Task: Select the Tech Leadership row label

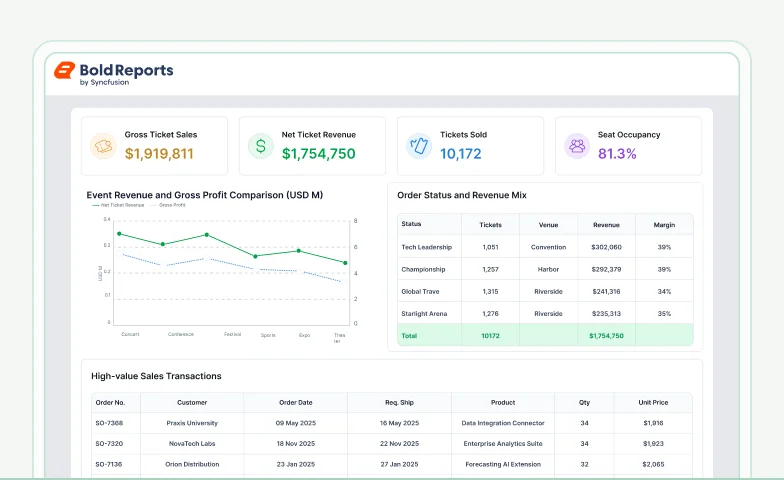Action: coord(426,247)
